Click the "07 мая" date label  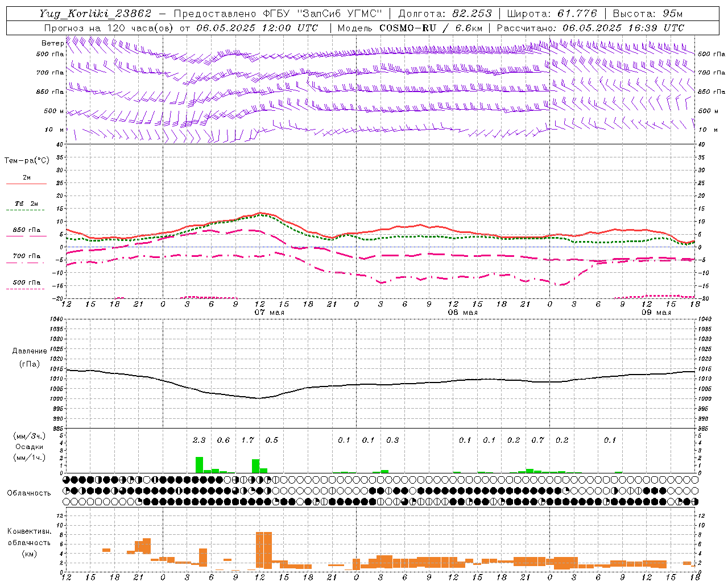point(269,313)
